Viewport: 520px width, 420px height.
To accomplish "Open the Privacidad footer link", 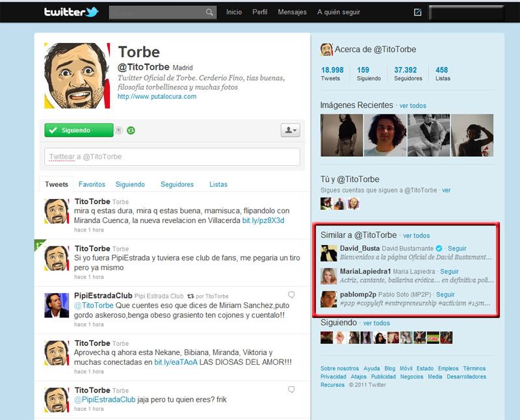I will click(333, 377).
